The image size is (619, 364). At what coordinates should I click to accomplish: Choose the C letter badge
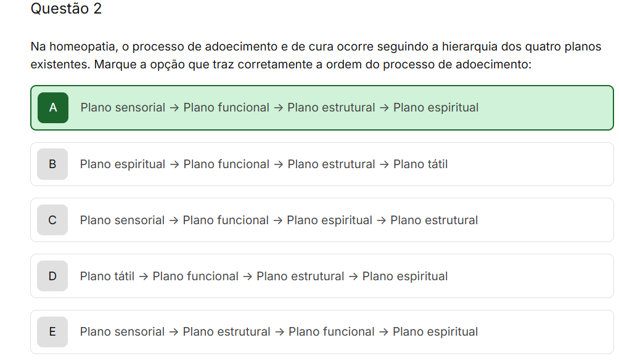point(52,220)
